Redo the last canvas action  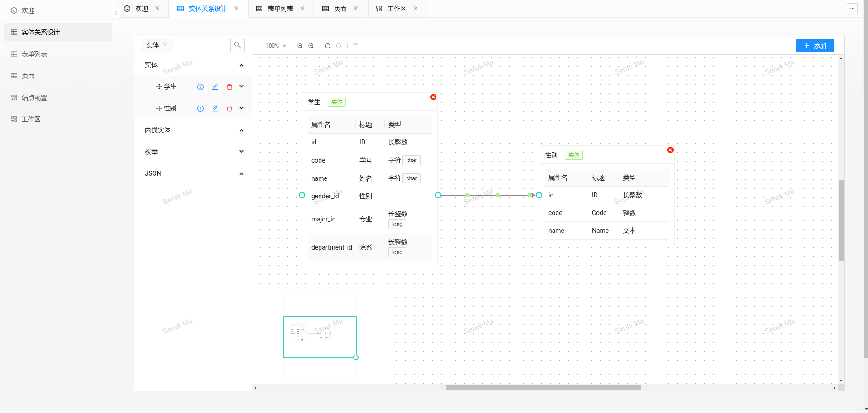click(339, 46)
